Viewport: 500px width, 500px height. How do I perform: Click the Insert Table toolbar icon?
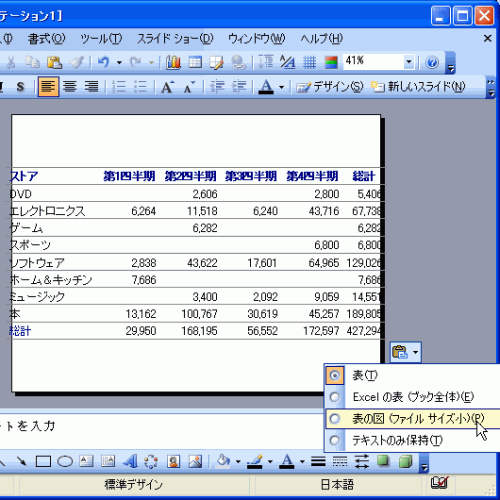pyautogui.click(x=195, y=62)
